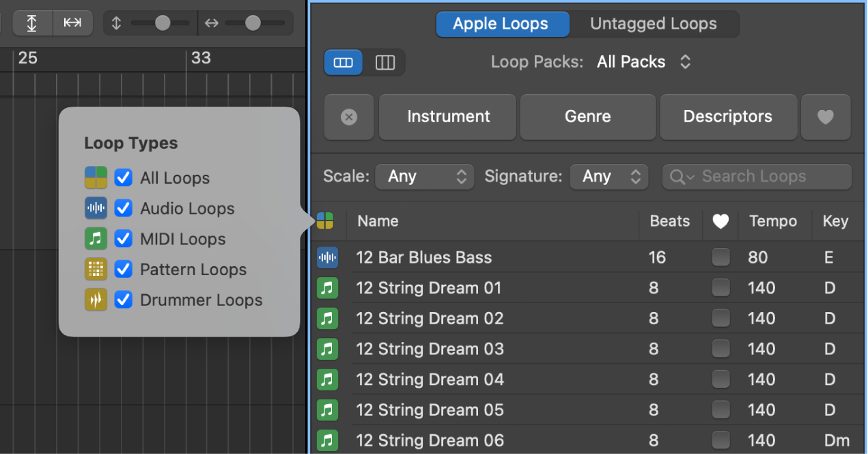Open the Signature dropdown menu
Screen dimensions: 868x454
609,177
